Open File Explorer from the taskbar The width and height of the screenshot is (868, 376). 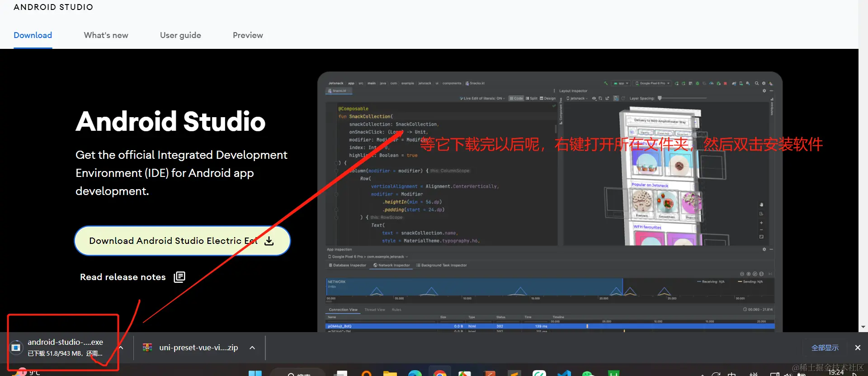pos(390,373)
